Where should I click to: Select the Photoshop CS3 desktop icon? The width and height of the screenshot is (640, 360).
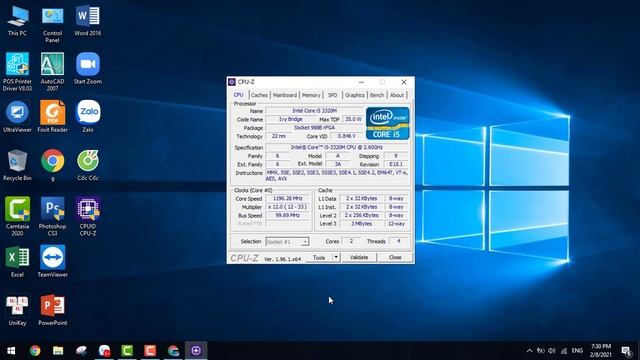pyautogui.click(x=53, y=217)
